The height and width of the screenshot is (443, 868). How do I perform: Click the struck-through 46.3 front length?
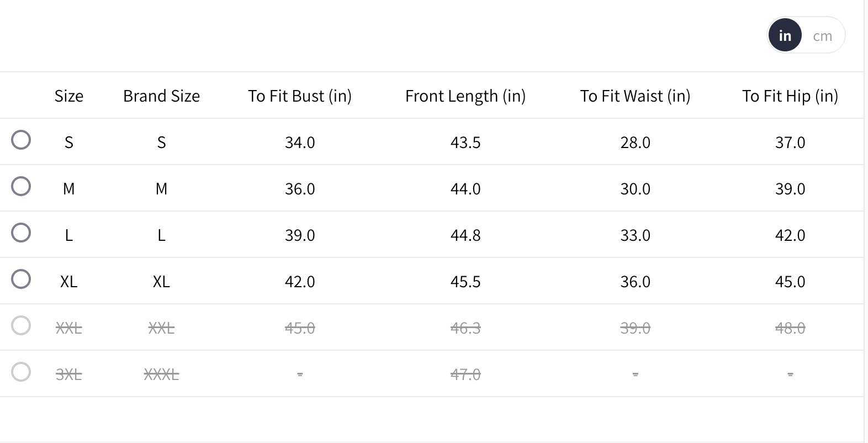465,328
